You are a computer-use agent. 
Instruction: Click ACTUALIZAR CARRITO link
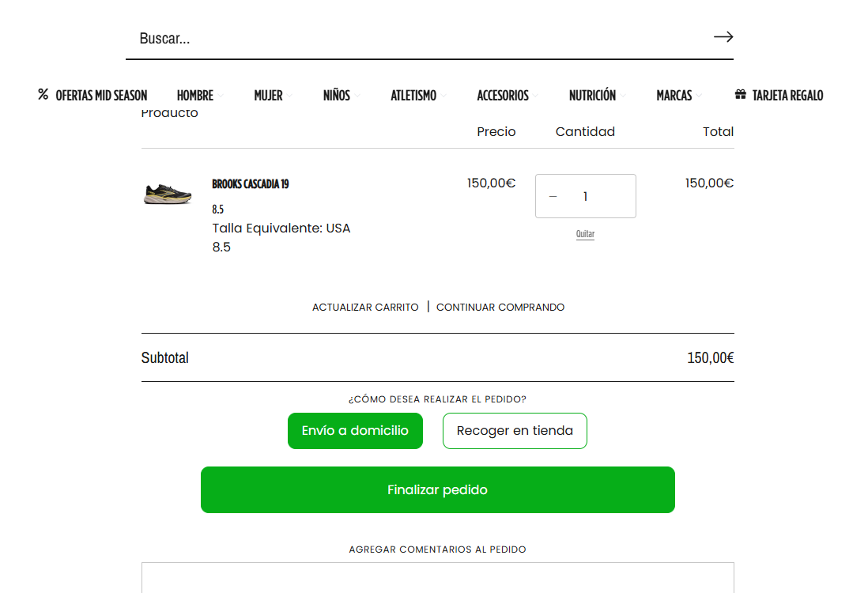point(365,308)
